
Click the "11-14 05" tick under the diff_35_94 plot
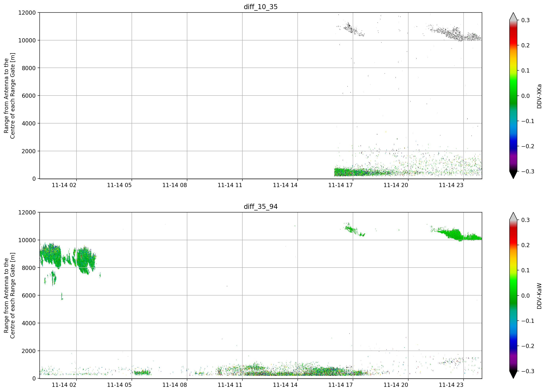coord(120,385)
